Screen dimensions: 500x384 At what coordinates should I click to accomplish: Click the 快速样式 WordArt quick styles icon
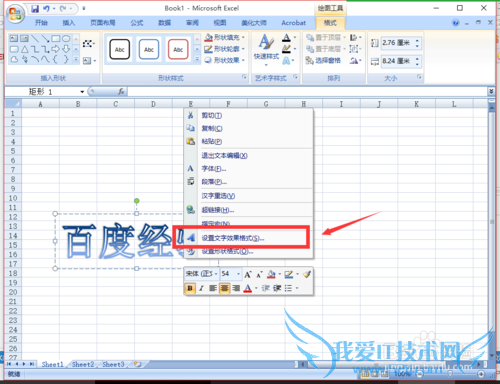pos(266,43)
